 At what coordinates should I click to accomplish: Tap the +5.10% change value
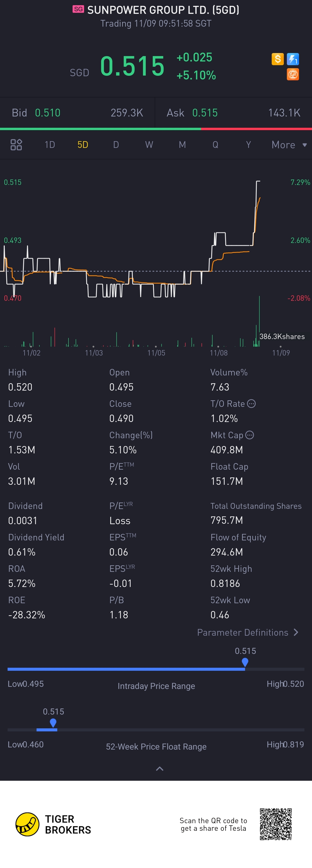(x=196, y=75)
